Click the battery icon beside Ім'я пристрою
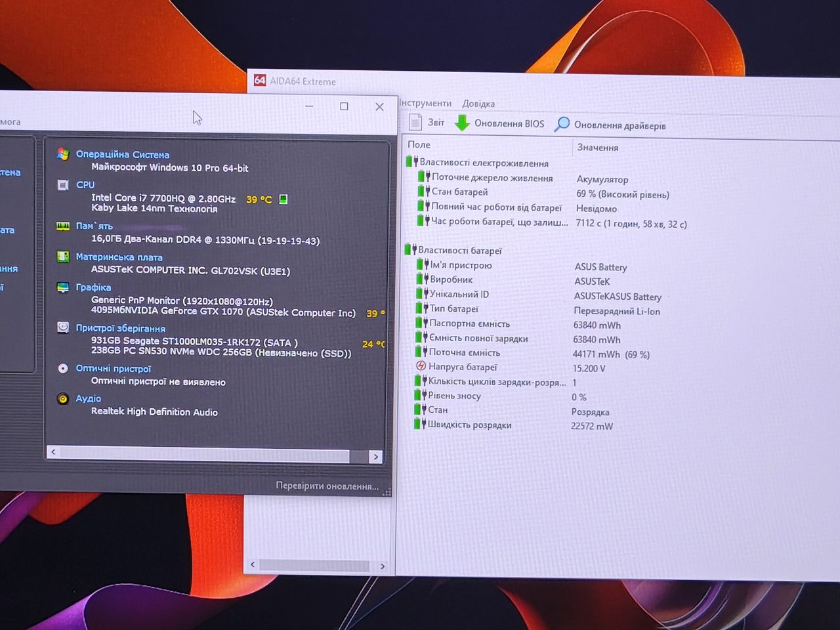Viewport: 840px width, 630px height. point(423,264)
